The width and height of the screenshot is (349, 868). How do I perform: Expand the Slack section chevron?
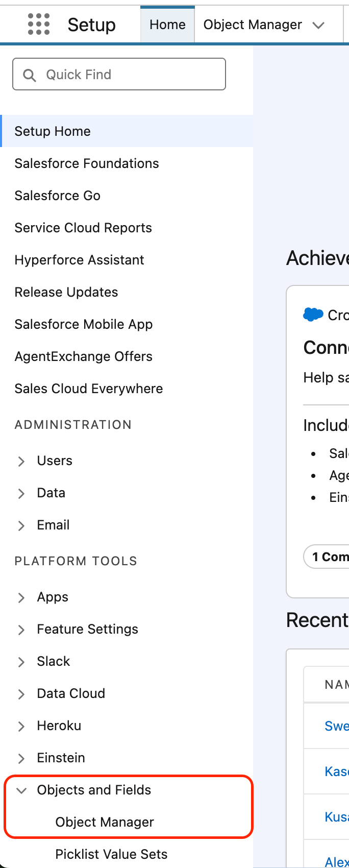[21, 662]
